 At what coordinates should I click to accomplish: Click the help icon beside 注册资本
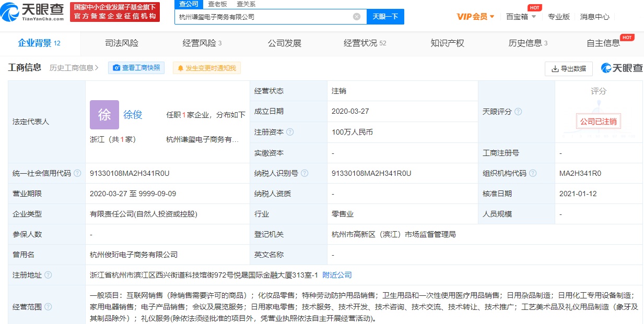[x=290, y=133]
